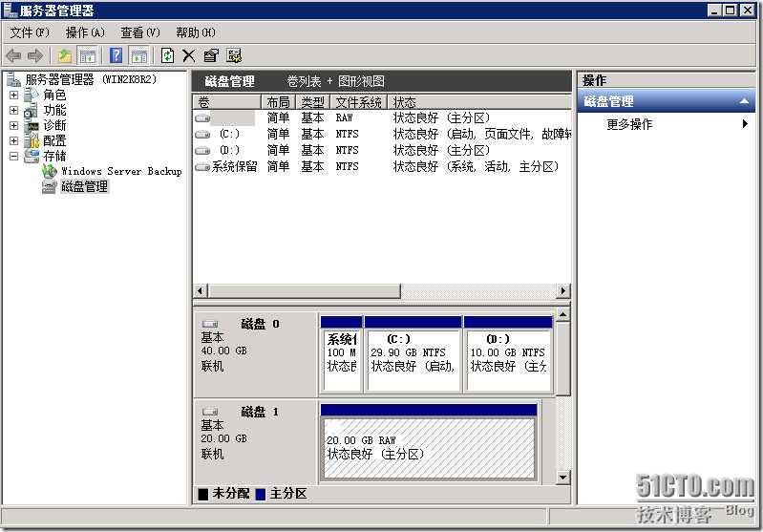Open the 查看(V) menu
The image size is (763, 532).
(140, 32)
